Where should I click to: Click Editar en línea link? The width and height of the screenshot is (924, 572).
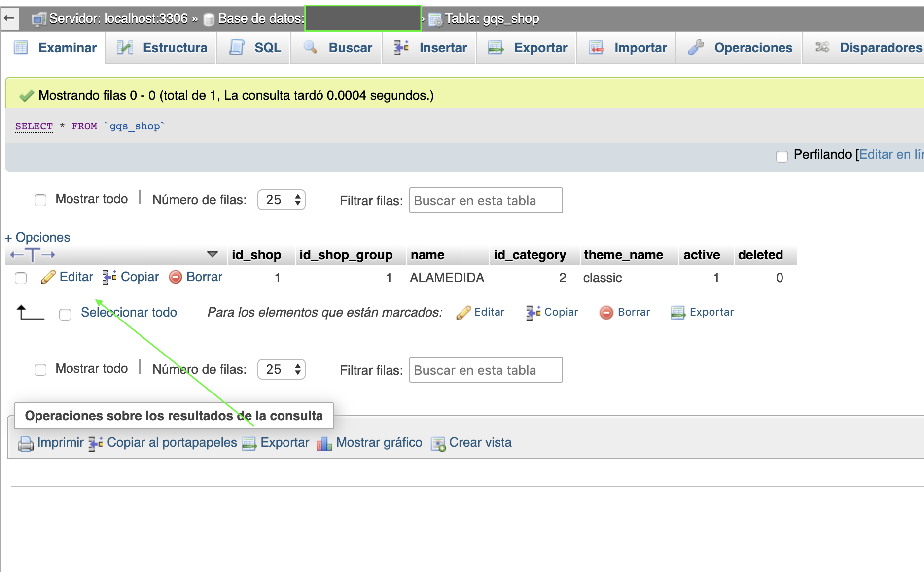coord(891,155)
